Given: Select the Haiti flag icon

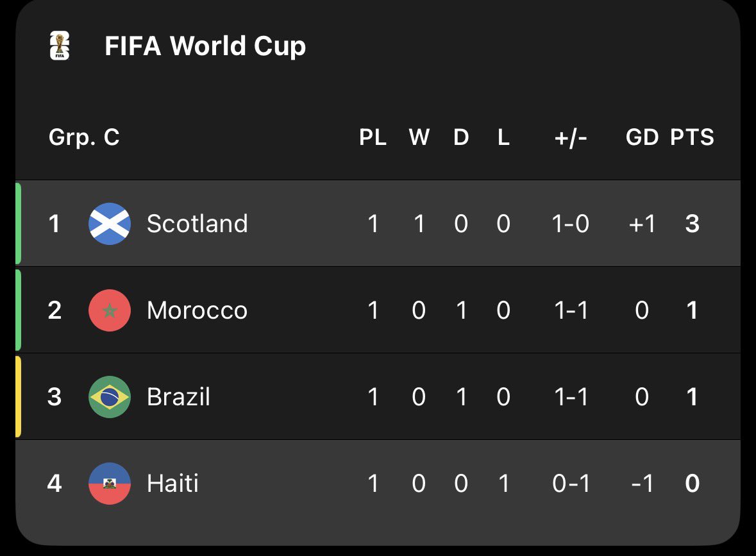Looking at the screenshot, I should click(x=110, y=483).
